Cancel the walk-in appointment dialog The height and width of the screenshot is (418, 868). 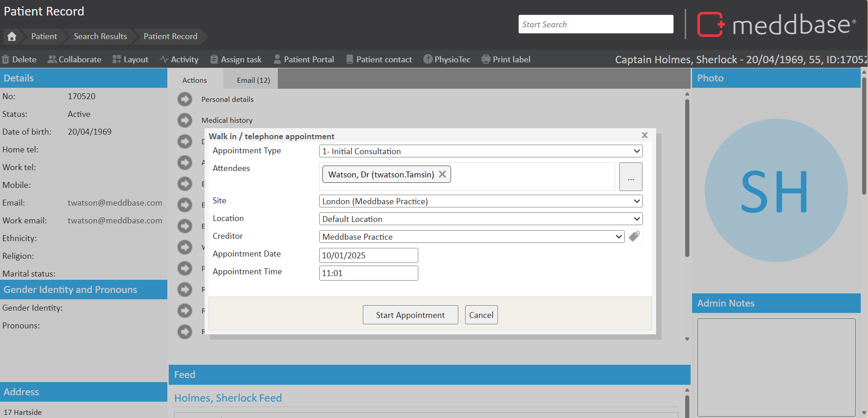point(481,315)
